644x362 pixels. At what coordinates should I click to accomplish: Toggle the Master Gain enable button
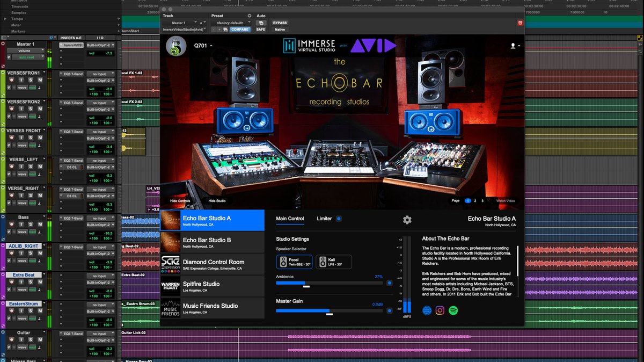click(390, 310)
